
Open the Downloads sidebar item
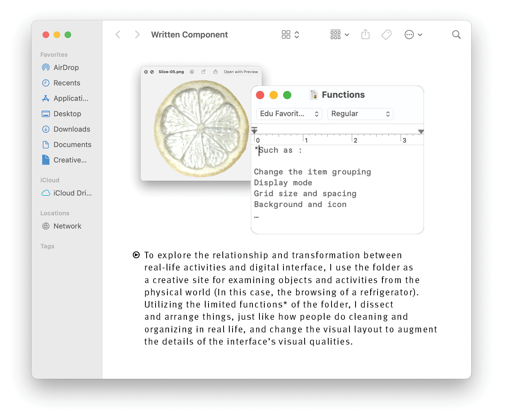(67, 130)
